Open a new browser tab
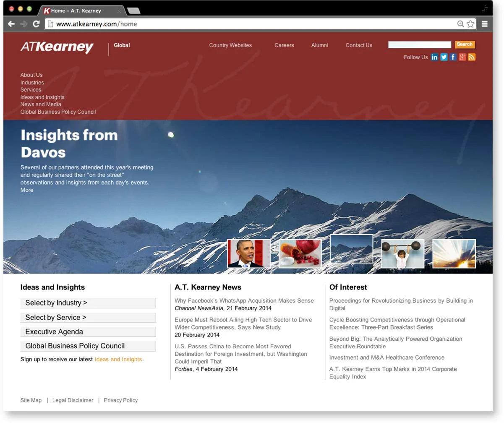The width and height of the screenshot is (504, 423). [133, 11]
